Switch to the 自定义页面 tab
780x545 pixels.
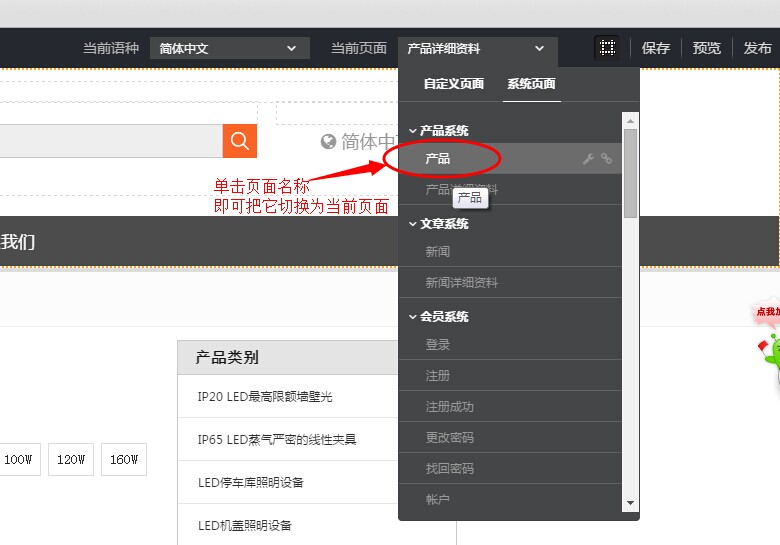[453, 84]
